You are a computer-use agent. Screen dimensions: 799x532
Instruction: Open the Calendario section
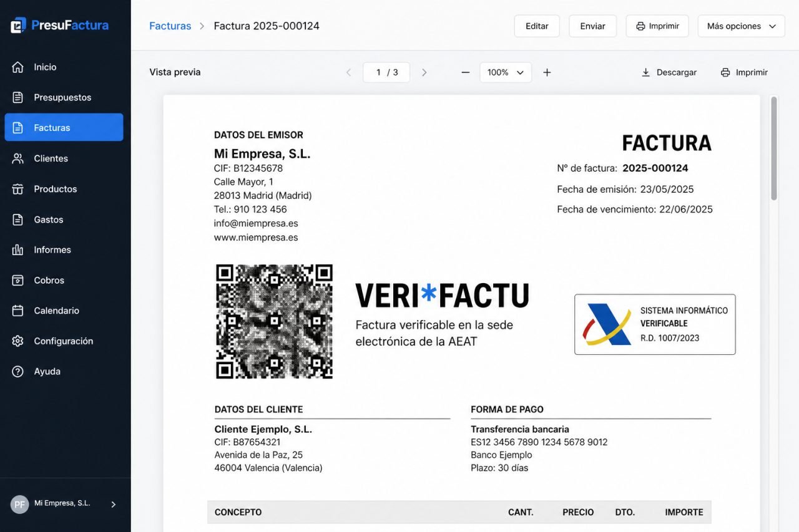(x=64, y=311)
